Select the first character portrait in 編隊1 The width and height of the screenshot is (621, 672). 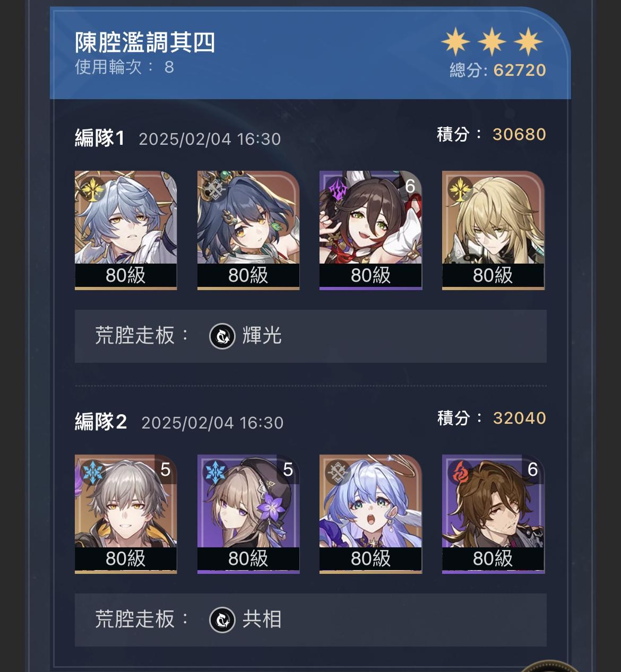[x=126, y=230]
